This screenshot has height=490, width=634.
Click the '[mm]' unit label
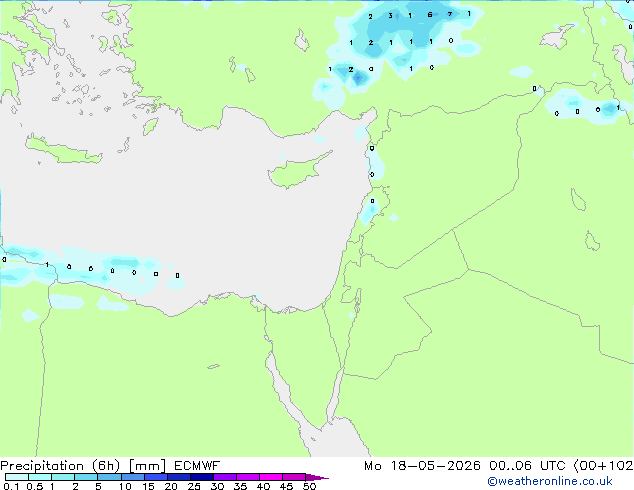pyautogui.click(x=147, y=466)
